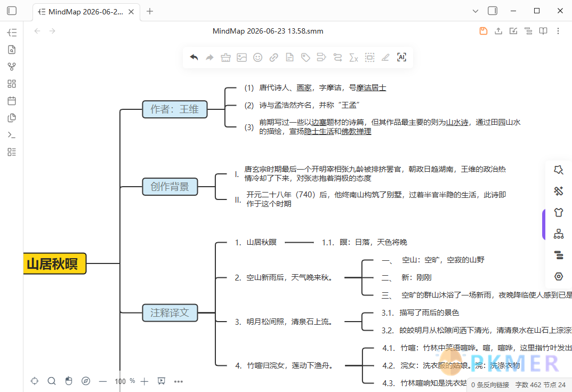Open more bottom bar options dots
The width and height of the screenshot is (572, 392).
point(179,381)
